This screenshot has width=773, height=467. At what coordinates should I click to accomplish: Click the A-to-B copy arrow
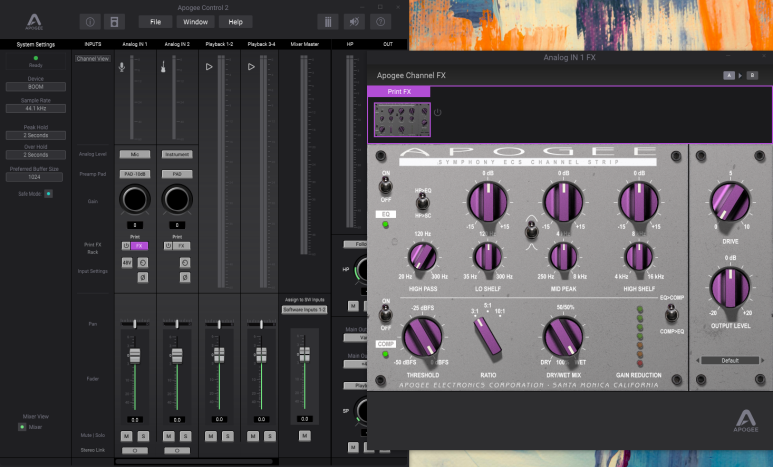pos(740,75)
